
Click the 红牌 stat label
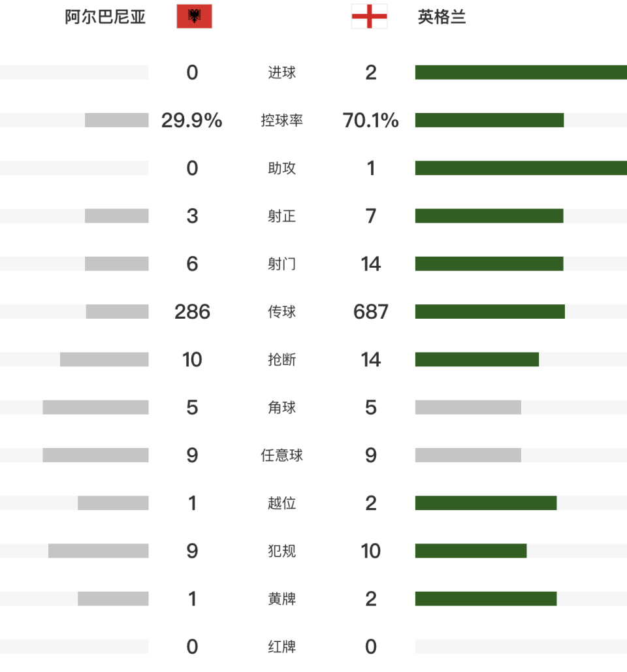click(281, 647)
